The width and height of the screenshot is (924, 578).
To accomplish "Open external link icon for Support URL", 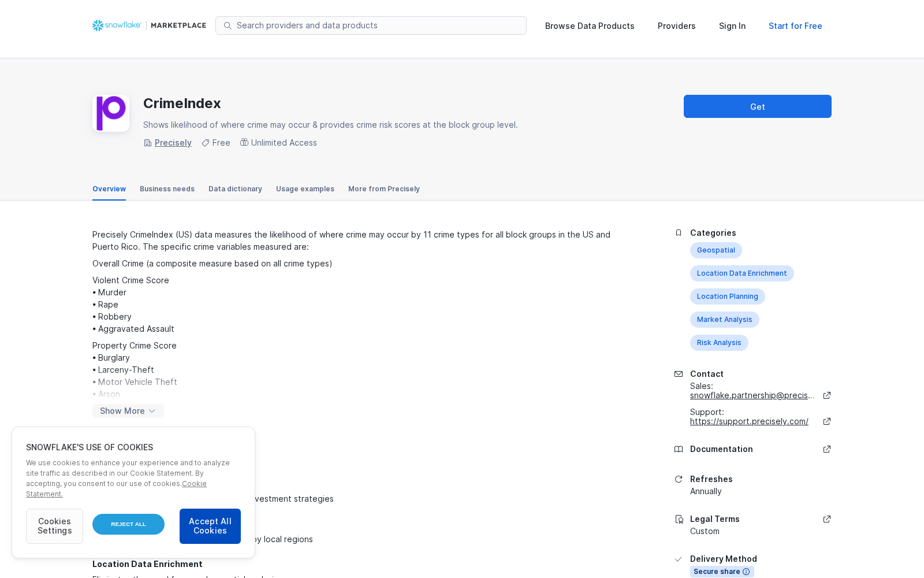I will point(827,421).
